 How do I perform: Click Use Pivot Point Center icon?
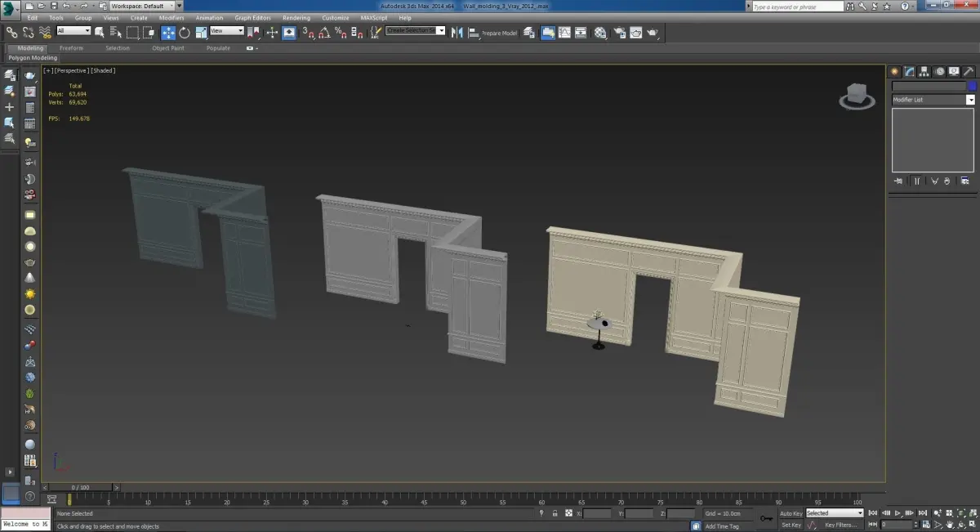tap(253, 33)
